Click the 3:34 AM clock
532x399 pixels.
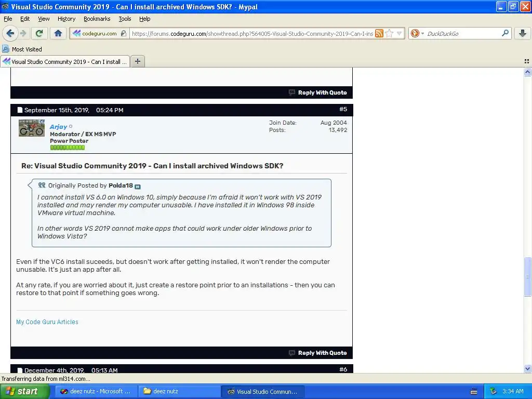513,391
